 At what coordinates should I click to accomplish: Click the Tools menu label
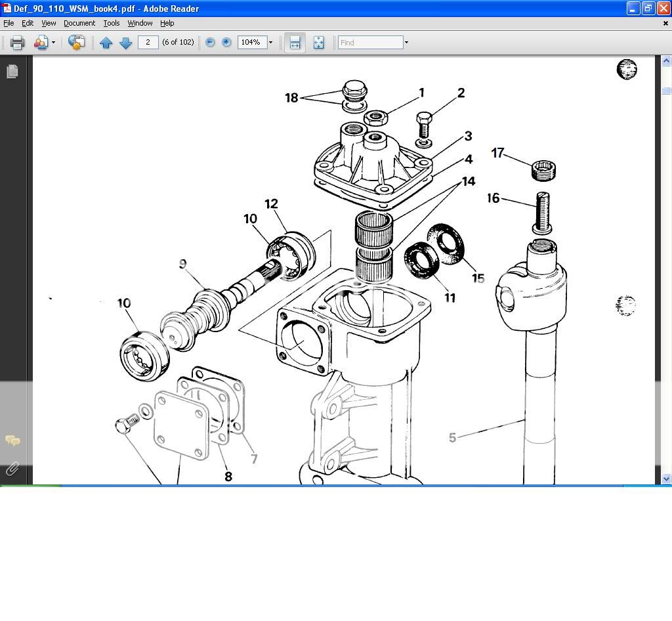pos(111,23)
